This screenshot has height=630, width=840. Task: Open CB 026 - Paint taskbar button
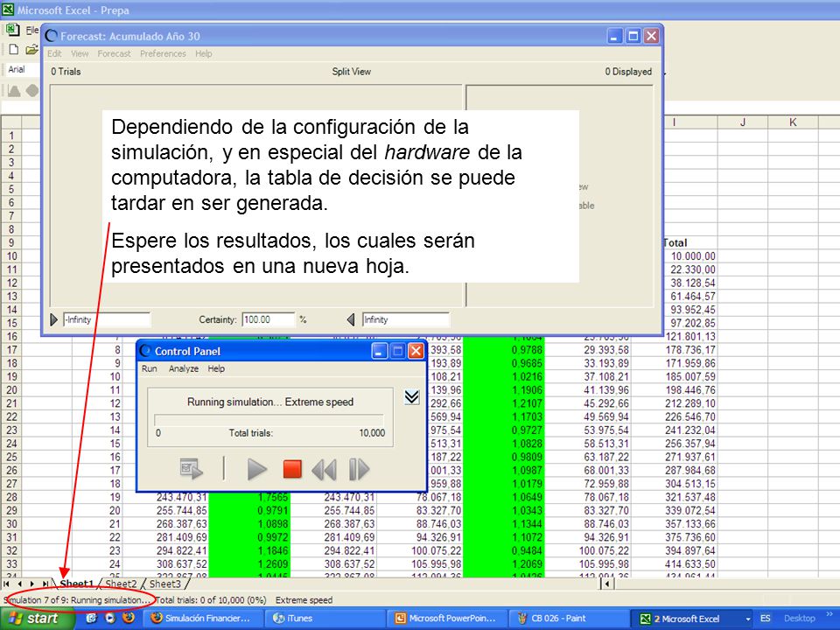point(567,619)
